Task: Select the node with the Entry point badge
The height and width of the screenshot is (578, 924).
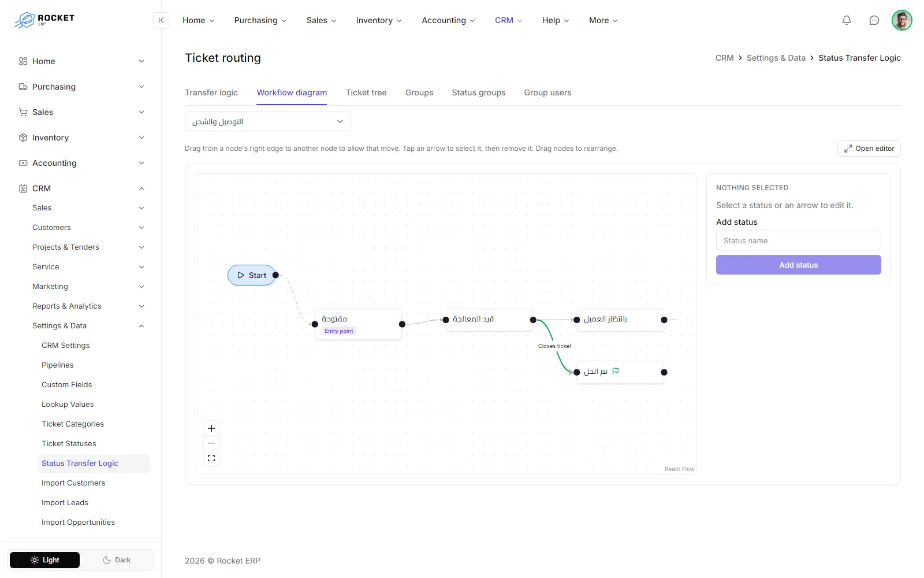Action: point(359,324)
